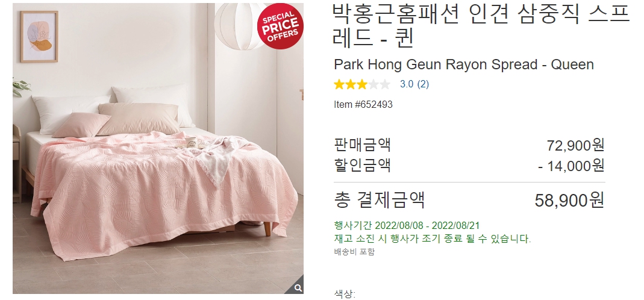Click the pink bedspread product photo
Viewport: 644px width, 300px height.
[158, 148]
